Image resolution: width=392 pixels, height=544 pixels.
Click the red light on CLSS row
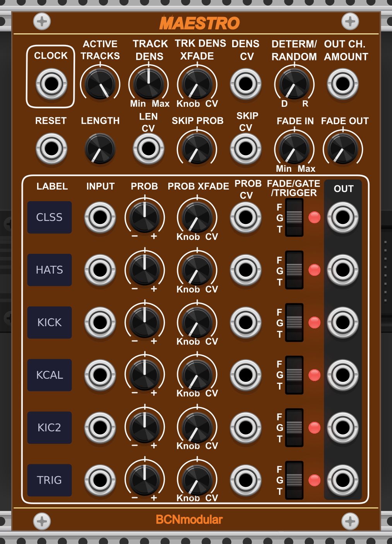click(314, 217)
